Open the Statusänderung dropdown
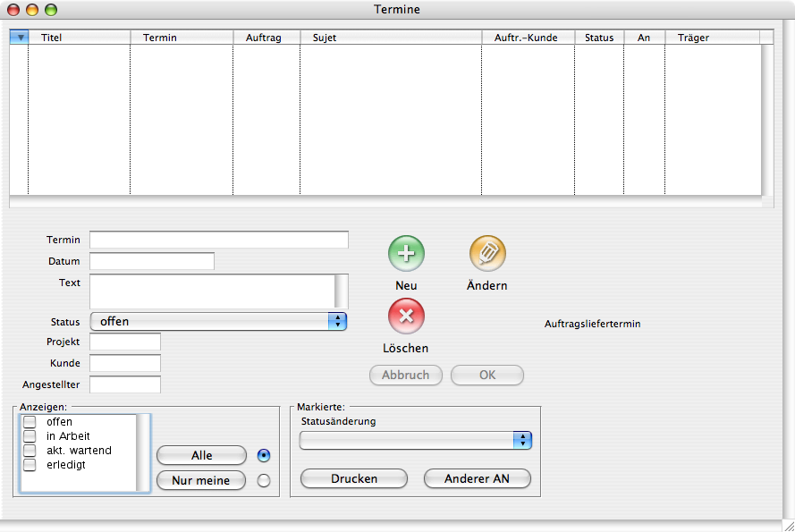This screenshot has height=532, width=795. tap(416, 440)
